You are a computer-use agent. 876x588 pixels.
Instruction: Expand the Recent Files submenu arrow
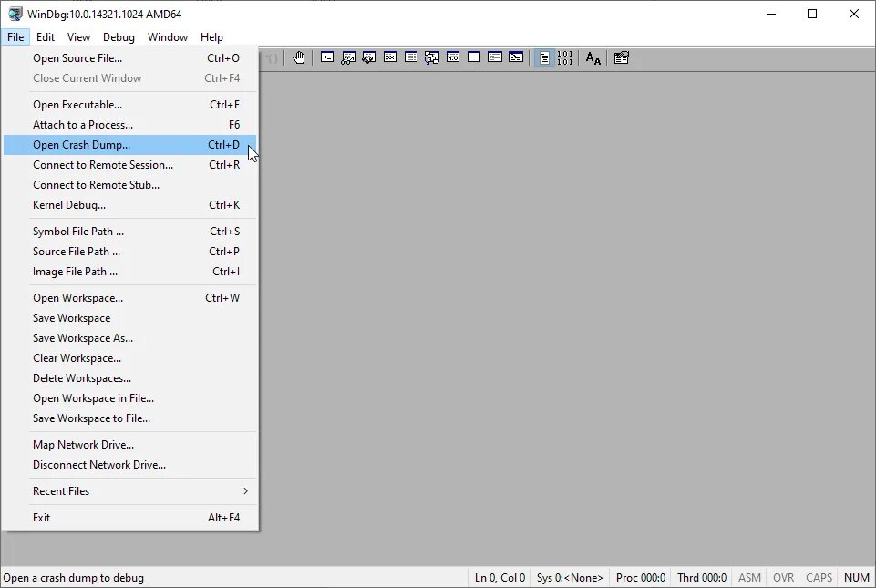[x=245, y=490]
